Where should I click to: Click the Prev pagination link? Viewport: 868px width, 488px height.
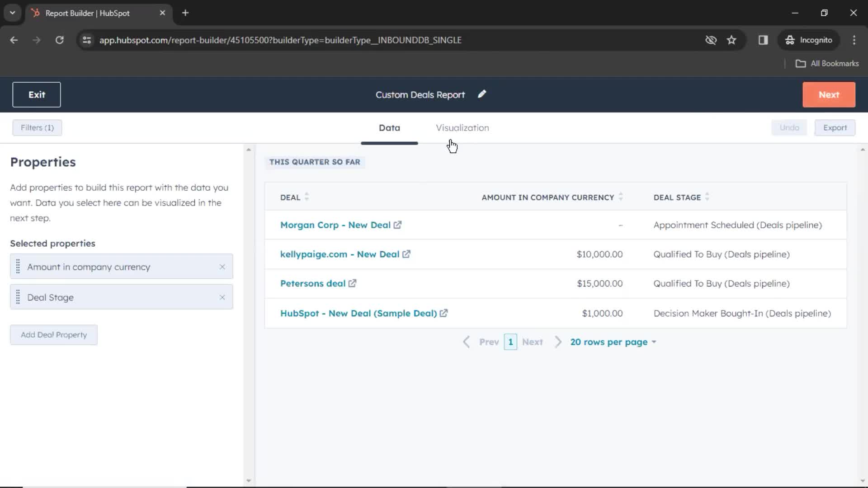pyautogui.click(x=489, y=342)
